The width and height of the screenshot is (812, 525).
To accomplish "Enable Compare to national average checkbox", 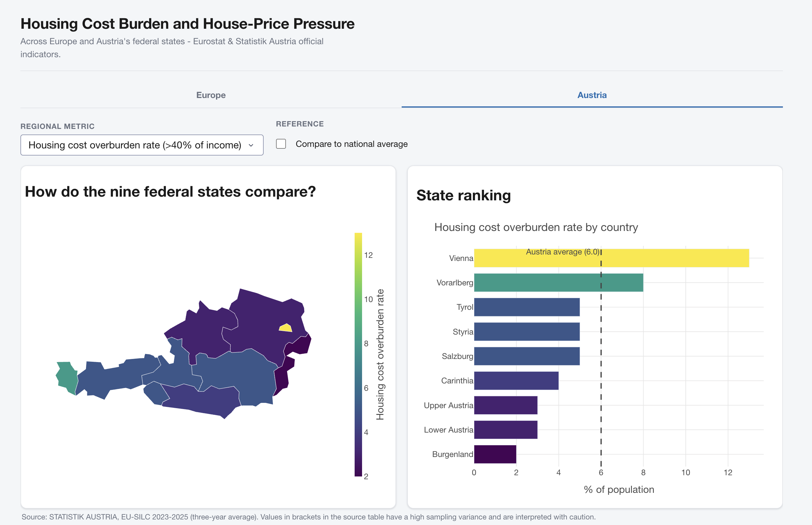I will (281, 144).
